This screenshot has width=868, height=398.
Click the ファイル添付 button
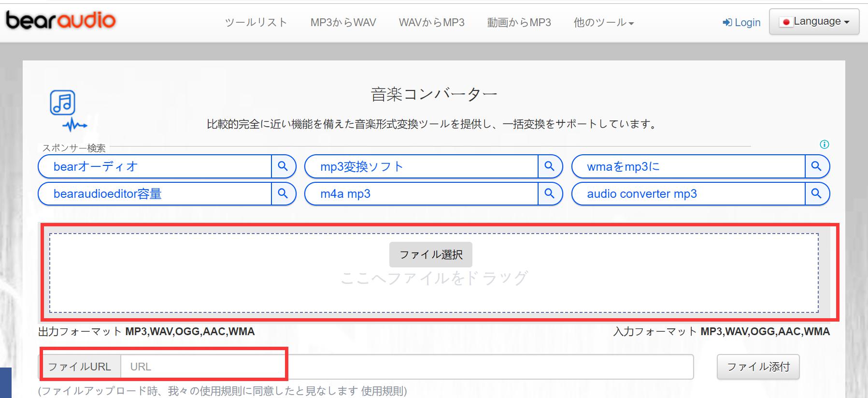[758, 367]
